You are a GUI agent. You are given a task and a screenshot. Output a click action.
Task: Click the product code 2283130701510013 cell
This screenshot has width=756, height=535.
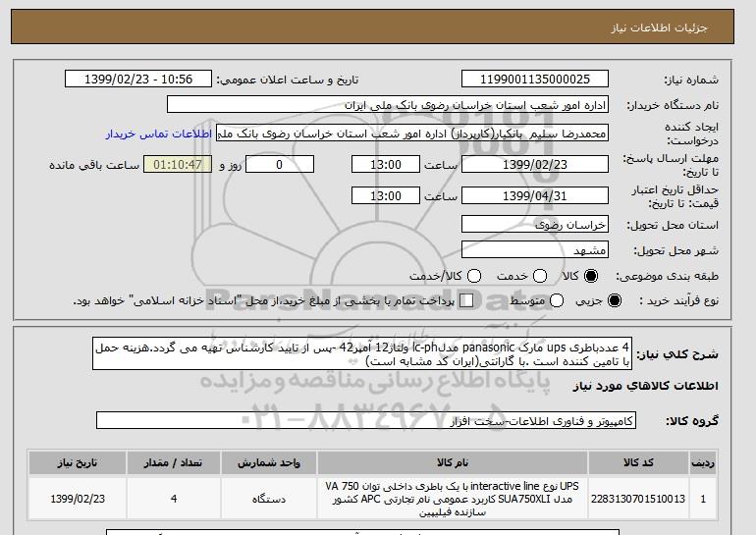[x=638, y=499]
